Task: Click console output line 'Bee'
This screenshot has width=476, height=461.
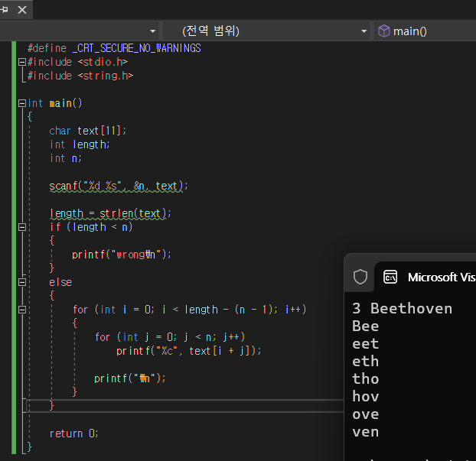Action: click(366, 326)
